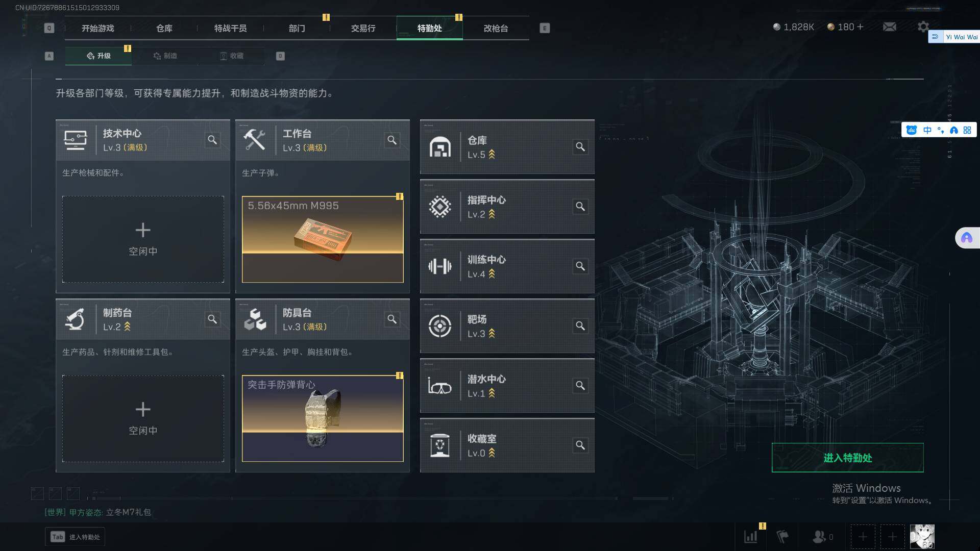Click the 进入特勤处 green button

tap(847, 458)
